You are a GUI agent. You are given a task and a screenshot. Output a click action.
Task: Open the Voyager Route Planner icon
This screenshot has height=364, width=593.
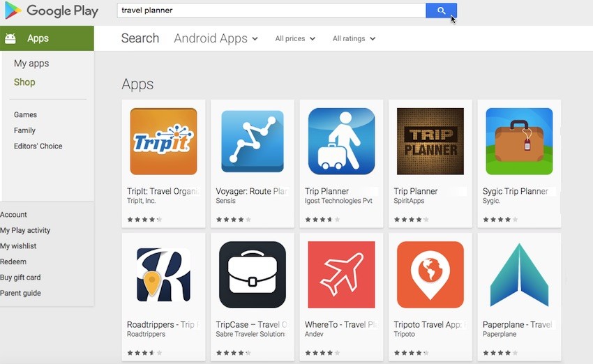click(253, 142)
